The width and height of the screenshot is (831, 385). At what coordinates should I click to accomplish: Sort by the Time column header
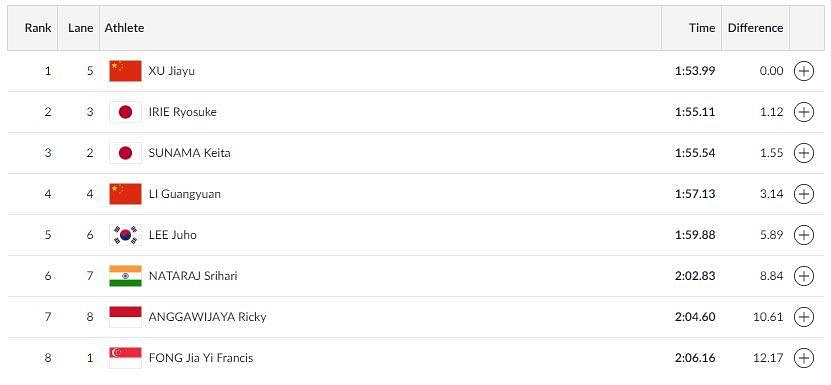[x=702, y=28]
